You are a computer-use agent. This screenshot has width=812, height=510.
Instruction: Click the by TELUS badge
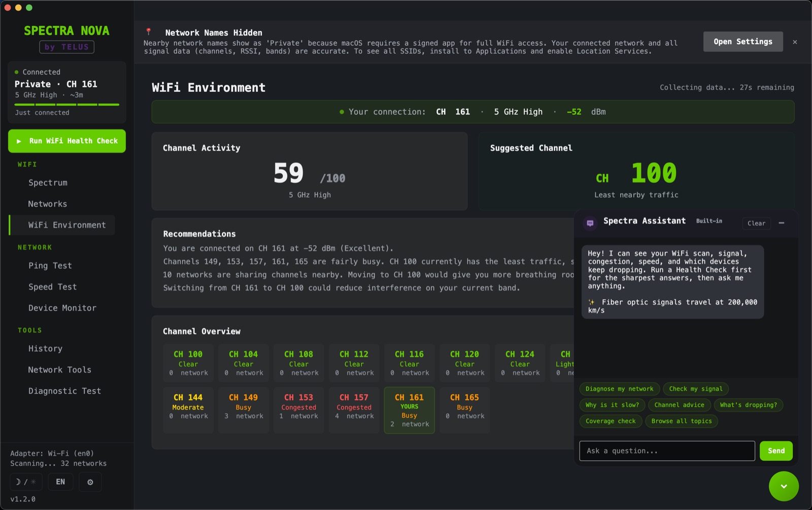point(67,47)
